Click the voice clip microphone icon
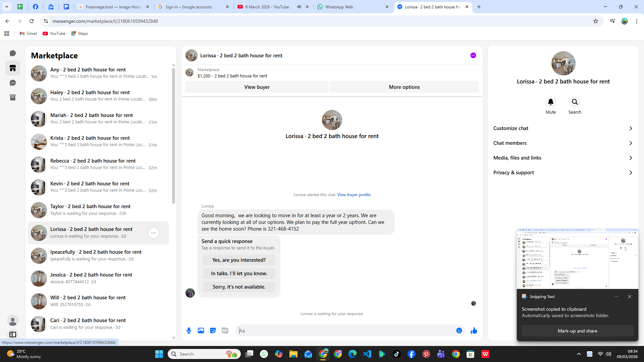This screenshot has width=644, height=362. pos(189,330)
